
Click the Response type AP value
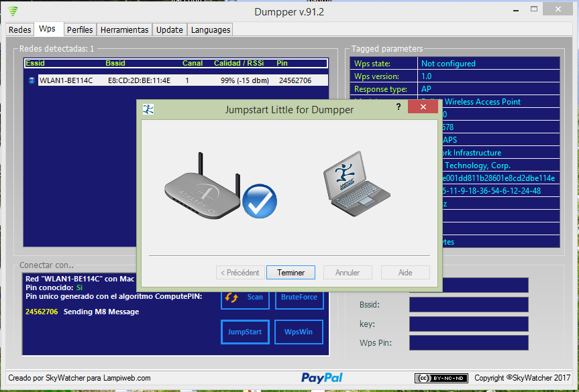pos(426,89)
